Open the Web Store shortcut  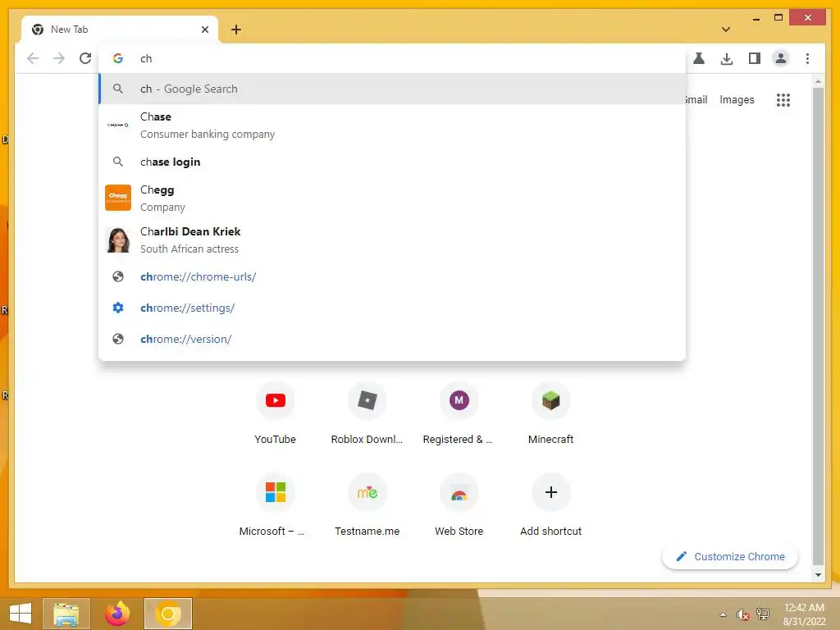point(459,505)
